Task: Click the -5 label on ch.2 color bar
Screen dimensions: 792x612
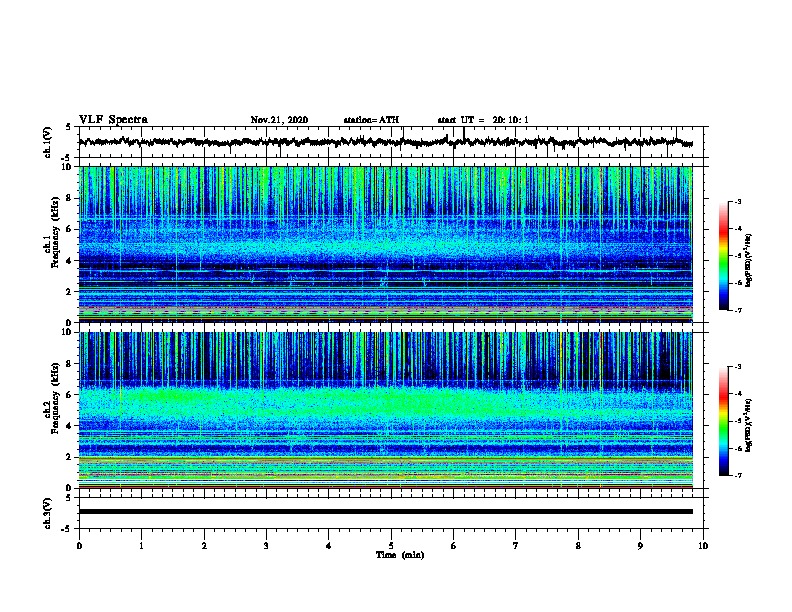Action: pos(737,421)
